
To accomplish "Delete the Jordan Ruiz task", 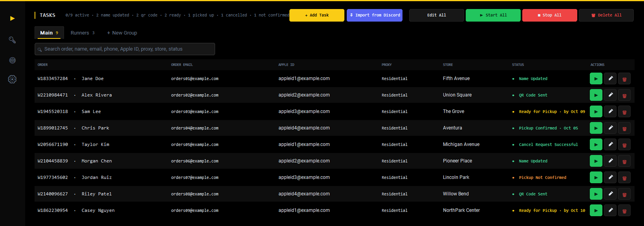I will (624, 177).
